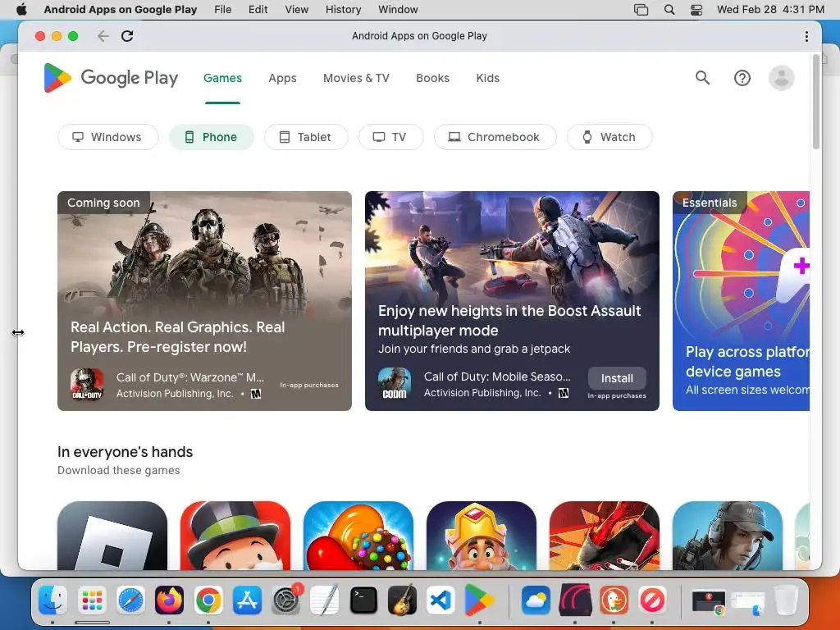Open the Royal Match king game icon
840x630 pixels.
pyautogui.click(x=481, y=536)
